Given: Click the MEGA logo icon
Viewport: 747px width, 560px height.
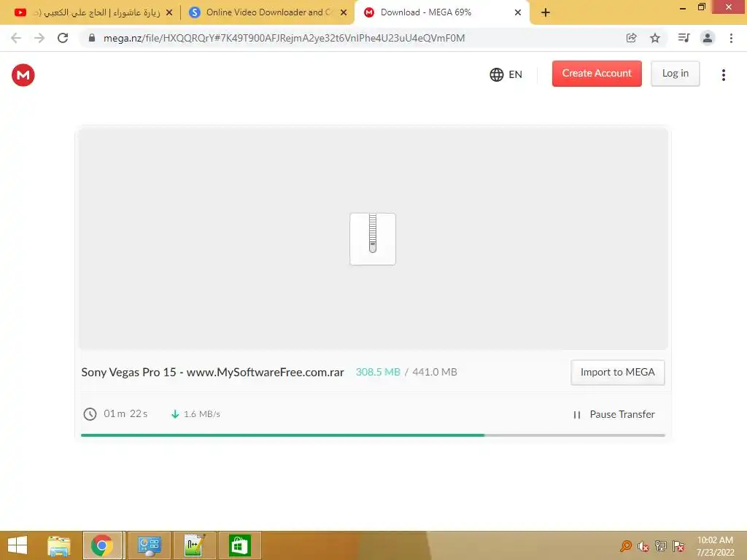Looking at the screenshot, I should (x=23, y=75).
